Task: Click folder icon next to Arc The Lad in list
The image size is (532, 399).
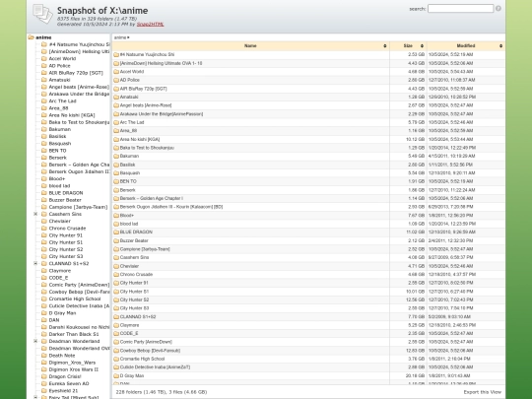Action: (x=116, y=122)
